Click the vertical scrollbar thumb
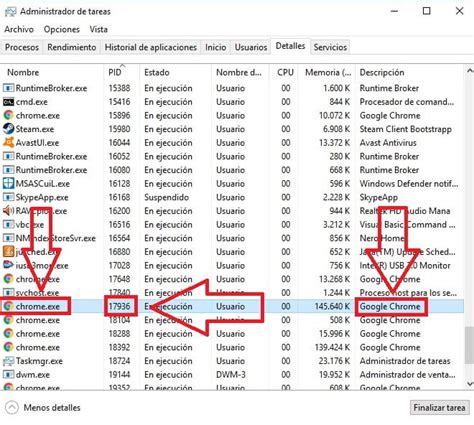The image size is (474, 425). (469, 345)
